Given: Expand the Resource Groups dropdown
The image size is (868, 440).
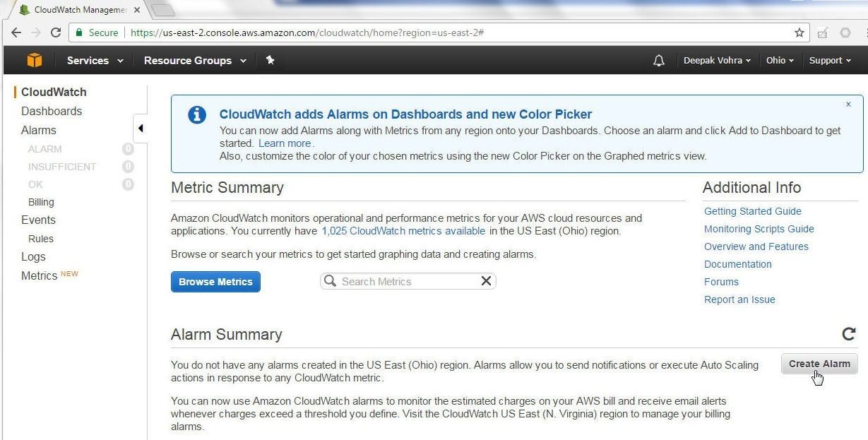Looking at the screenshot, I should (195, 61).
